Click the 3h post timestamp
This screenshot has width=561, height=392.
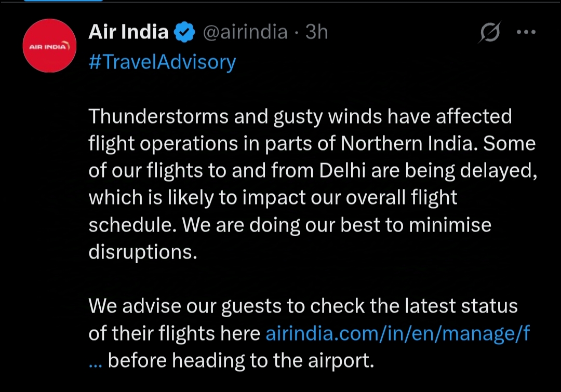317,32
